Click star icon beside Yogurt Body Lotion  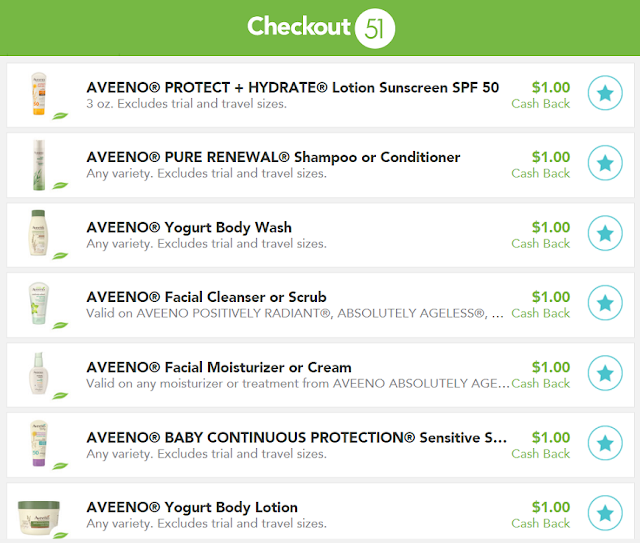point(603,513)
